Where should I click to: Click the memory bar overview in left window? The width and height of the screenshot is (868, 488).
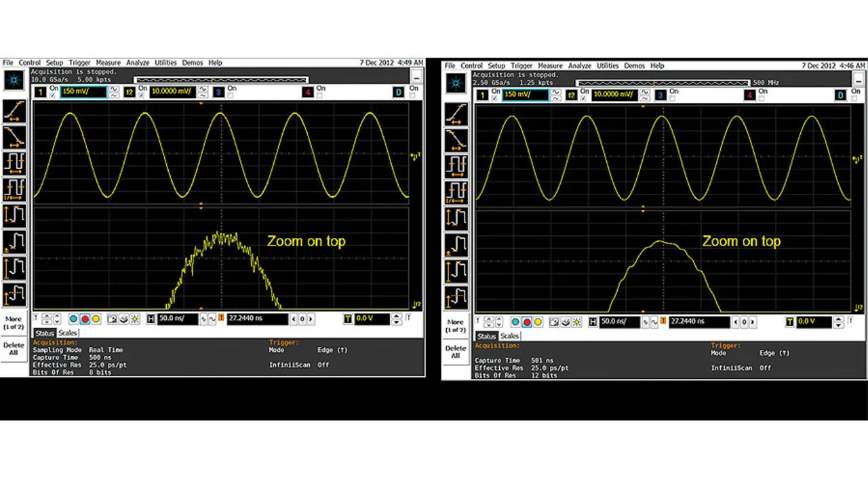[221, 80]
